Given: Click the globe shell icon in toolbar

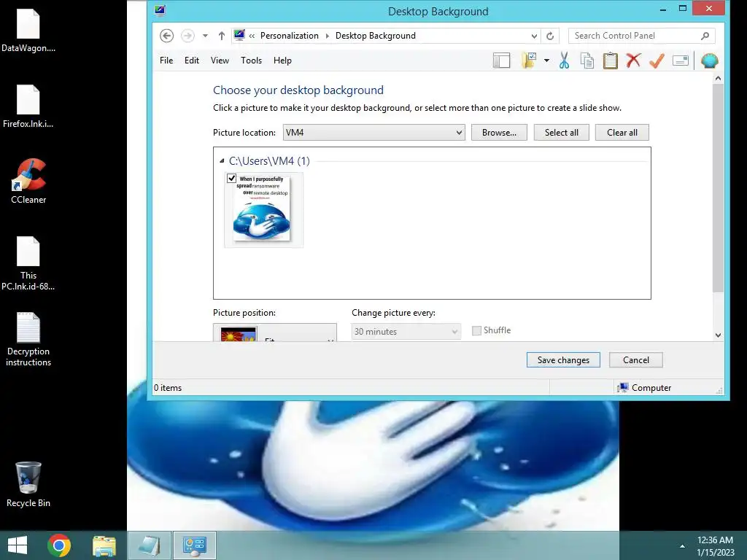Looking at the screenshot, I should click(709, 61).
